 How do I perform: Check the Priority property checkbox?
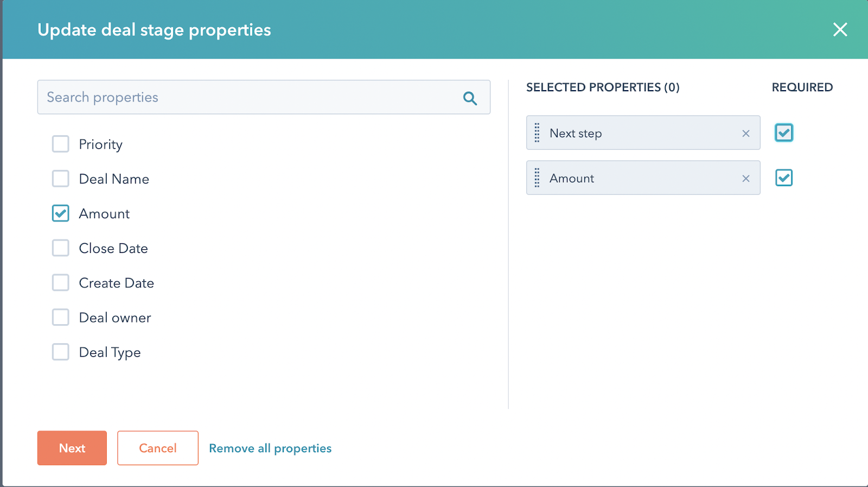[61, 144]
